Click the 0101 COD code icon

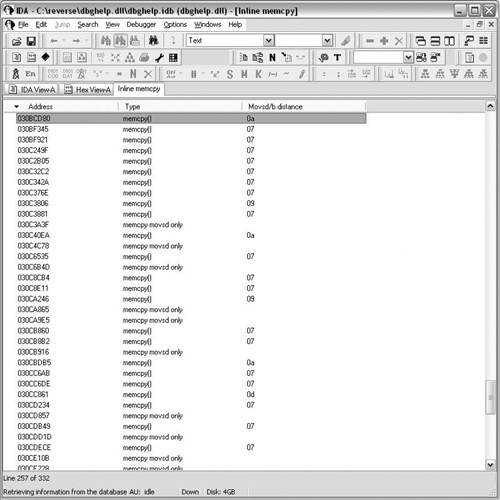pyautogui.click(x=53, y=74)
